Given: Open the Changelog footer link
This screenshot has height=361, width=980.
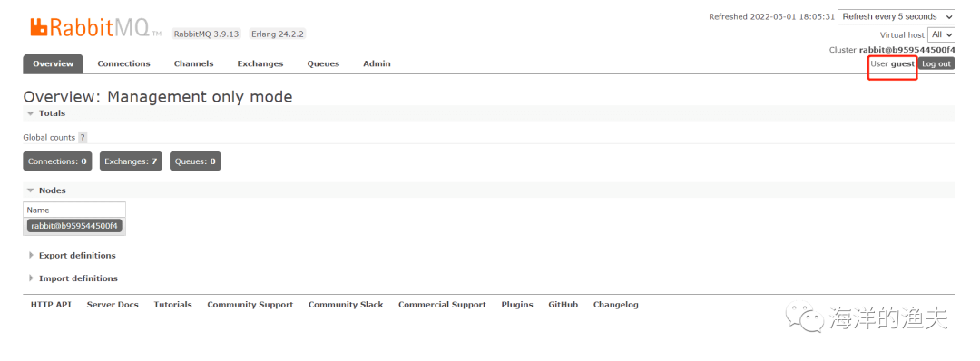Looking at the screenshot, I should click(x=615, y=305).
